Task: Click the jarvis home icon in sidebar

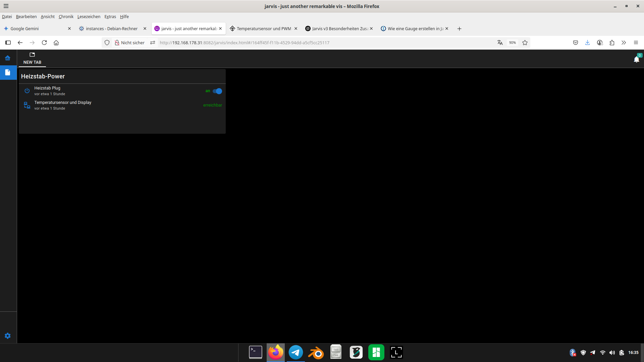Action: [7, 58]
